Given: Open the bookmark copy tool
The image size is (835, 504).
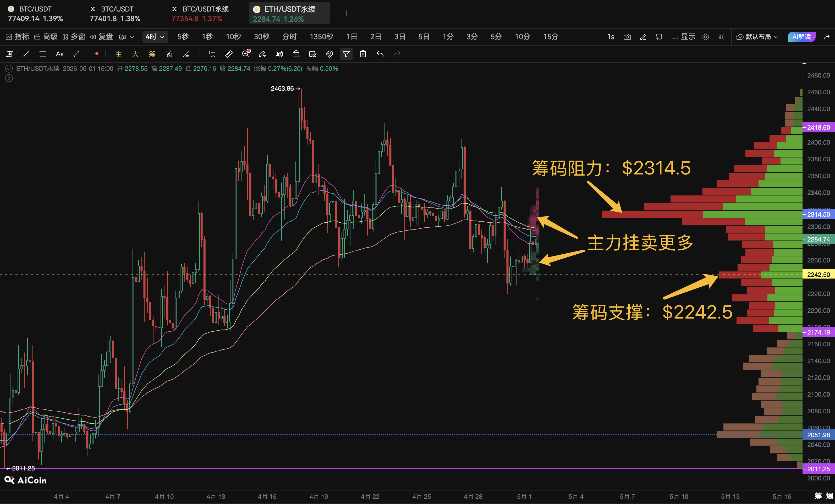Looking at the screenshot, I should [212, 54].
